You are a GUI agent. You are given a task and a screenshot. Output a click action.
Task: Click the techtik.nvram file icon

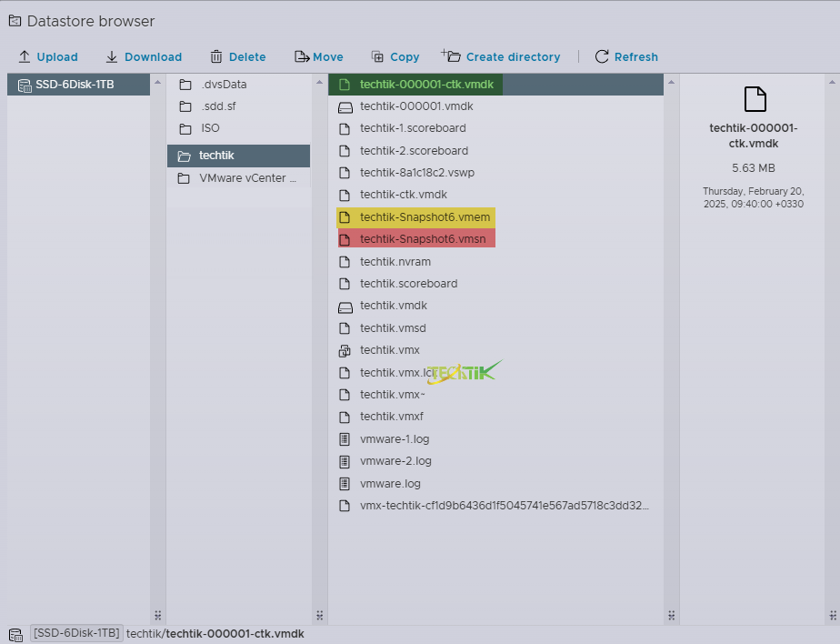345,262
